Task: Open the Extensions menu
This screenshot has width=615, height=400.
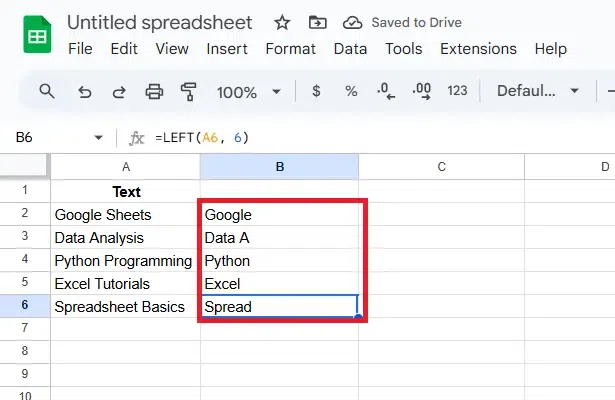Action: click(x=479, y=48)
